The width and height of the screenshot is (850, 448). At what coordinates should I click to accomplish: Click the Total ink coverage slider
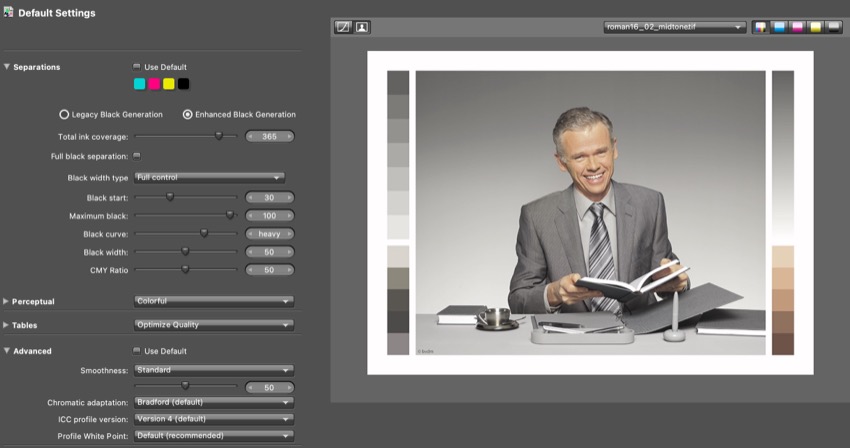[186, 136]
